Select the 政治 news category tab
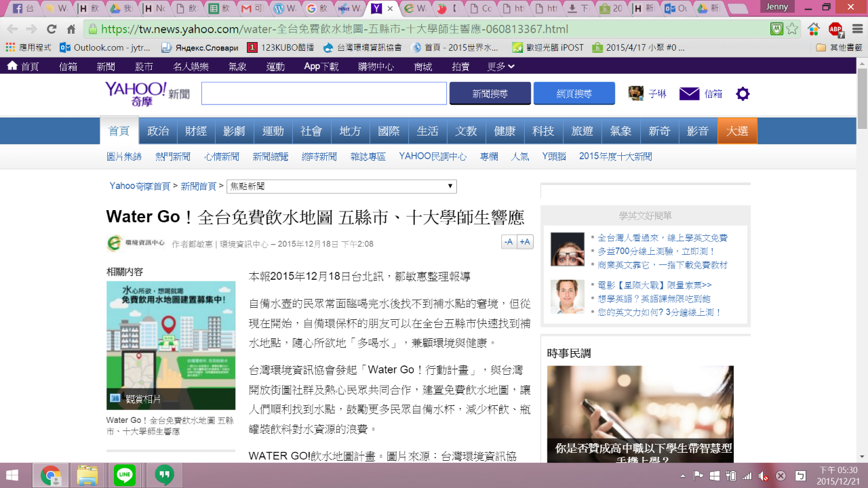This screenshot has width=868, height=488. point(158,131)
